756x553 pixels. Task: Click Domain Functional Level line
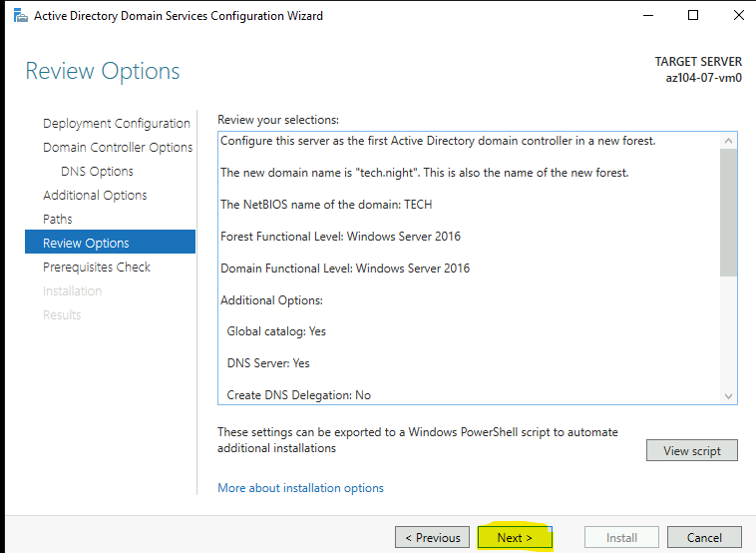(x=345, y=269)
